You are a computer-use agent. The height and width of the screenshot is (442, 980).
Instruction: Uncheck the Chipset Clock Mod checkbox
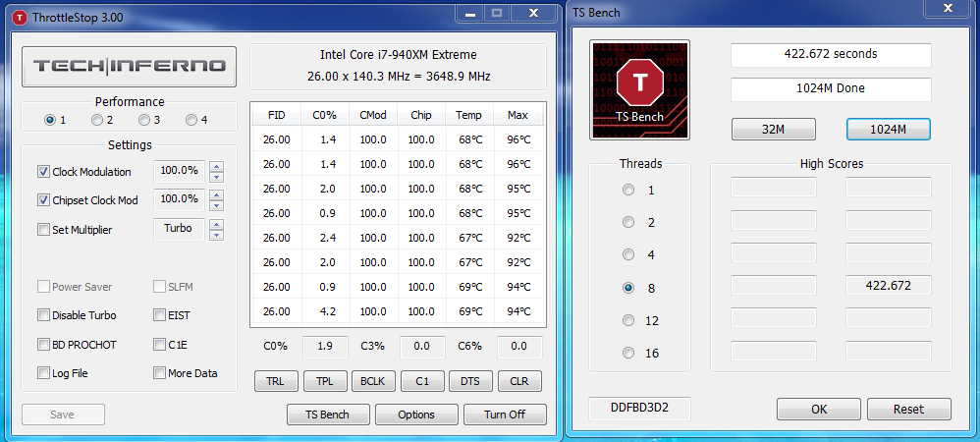pos(44,200)
